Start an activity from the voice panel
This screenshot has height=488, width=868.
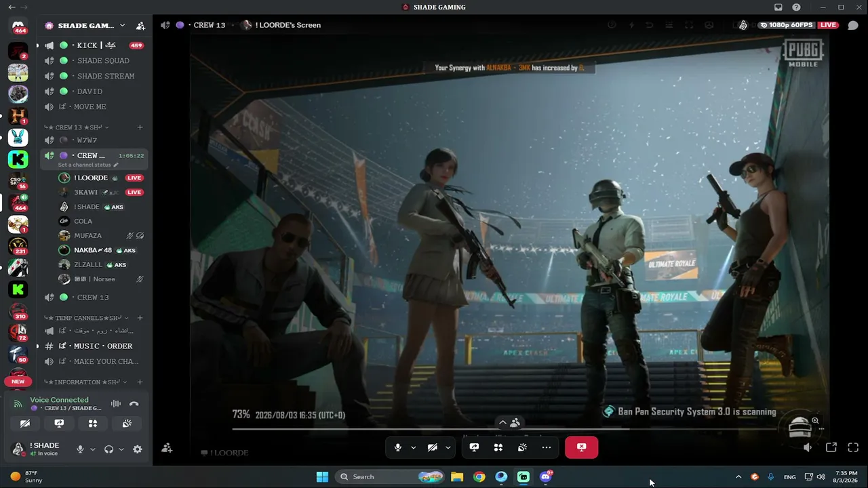click(x=93, y=424)
